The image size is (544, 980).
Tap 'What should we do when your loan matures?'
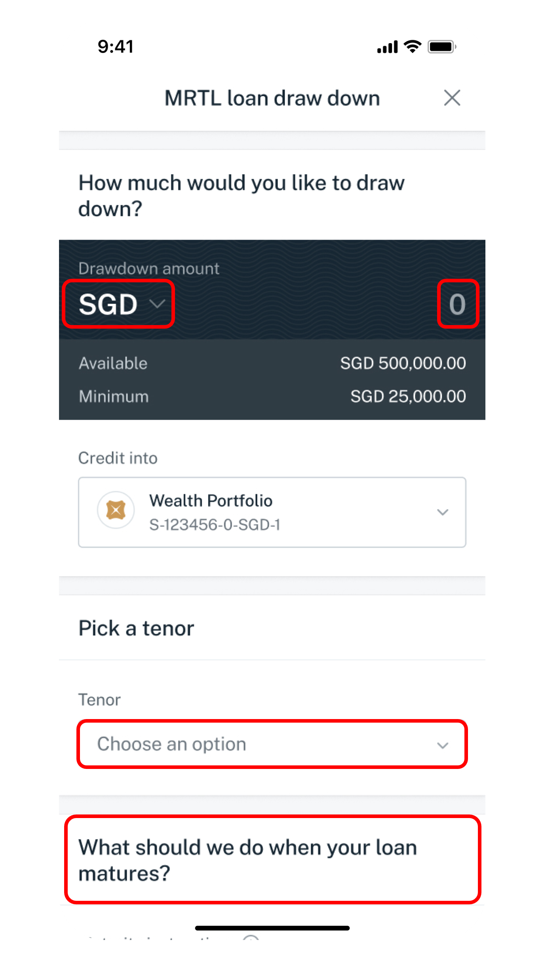coord(247,860)
